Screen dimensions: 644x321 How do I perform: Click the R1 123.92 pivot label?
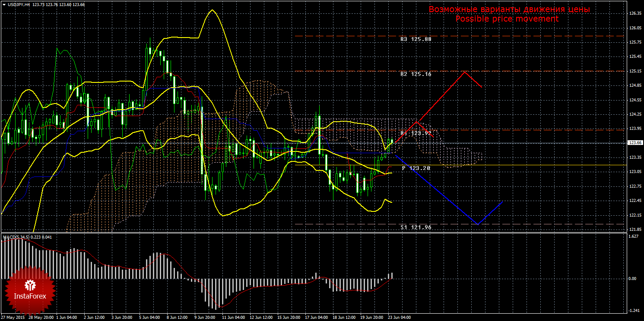click(x=416, y=134)
